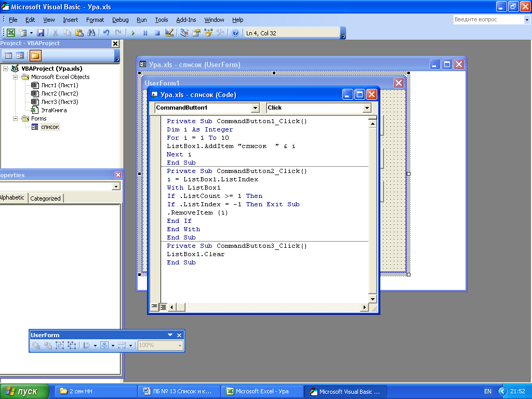Collapse the Forms folder

tap(15, 119)
